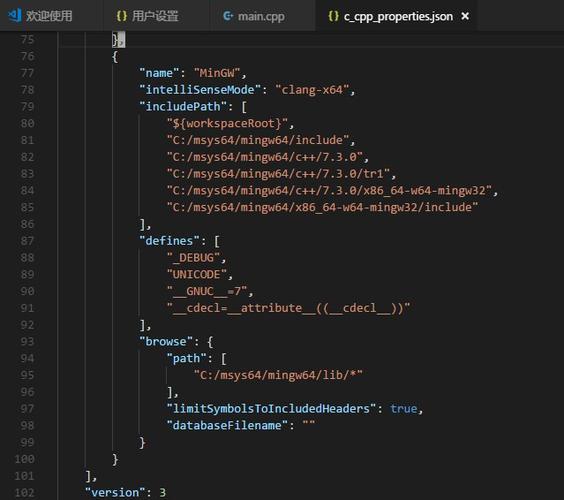Place cursor on "MinGW" name value
Viewport: 564px width, 500px height.
click(x=217, y=73)
